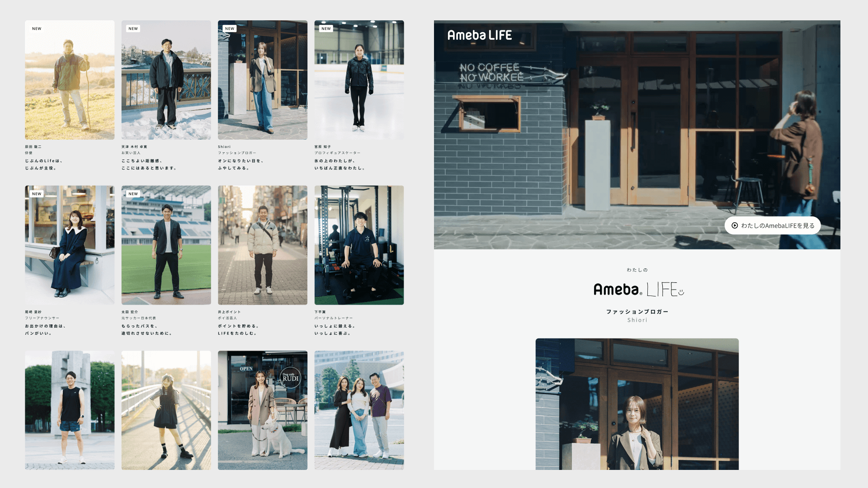Open 井上ポイント shopping street photo
The width and height of the screenshot is (868, 488).
pos(262,245)
